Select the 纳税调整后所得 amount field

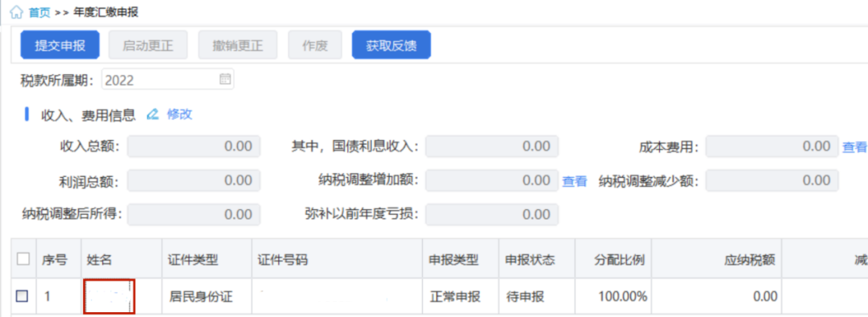click(x=194, y=214)
